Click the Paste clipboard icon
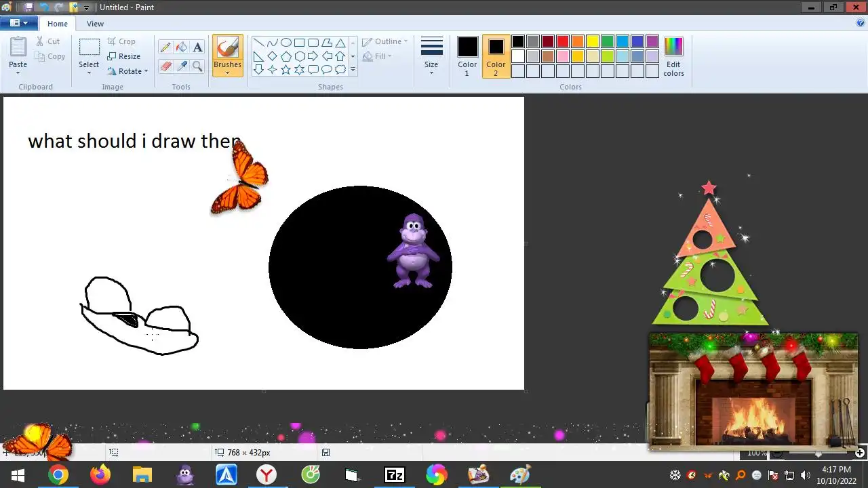 [x=18, y=47]
